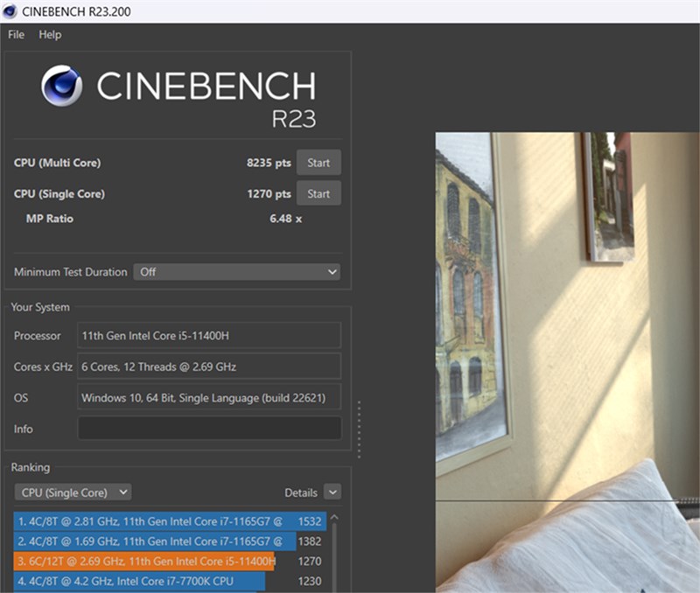Viewport: 700px width, 593px height.
Task: Click the vertical dotted panel splitter handle
Action: tap(359, 429)
